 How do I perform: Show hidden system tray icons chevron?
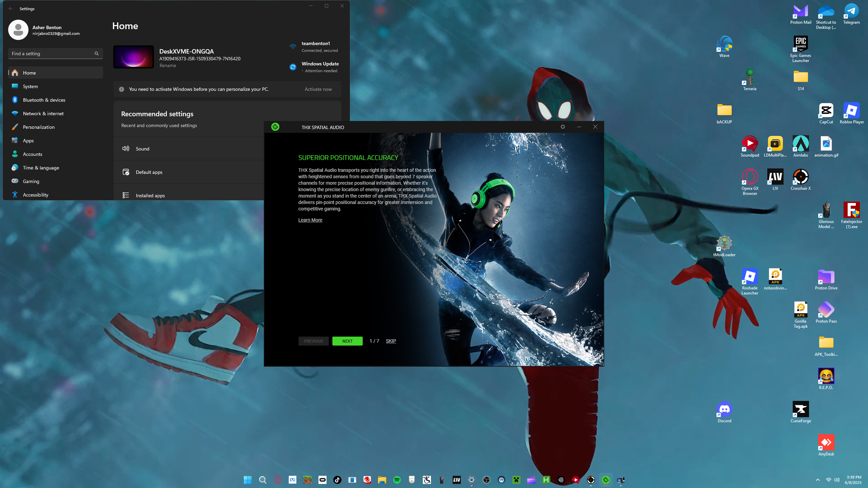point(818,480)
